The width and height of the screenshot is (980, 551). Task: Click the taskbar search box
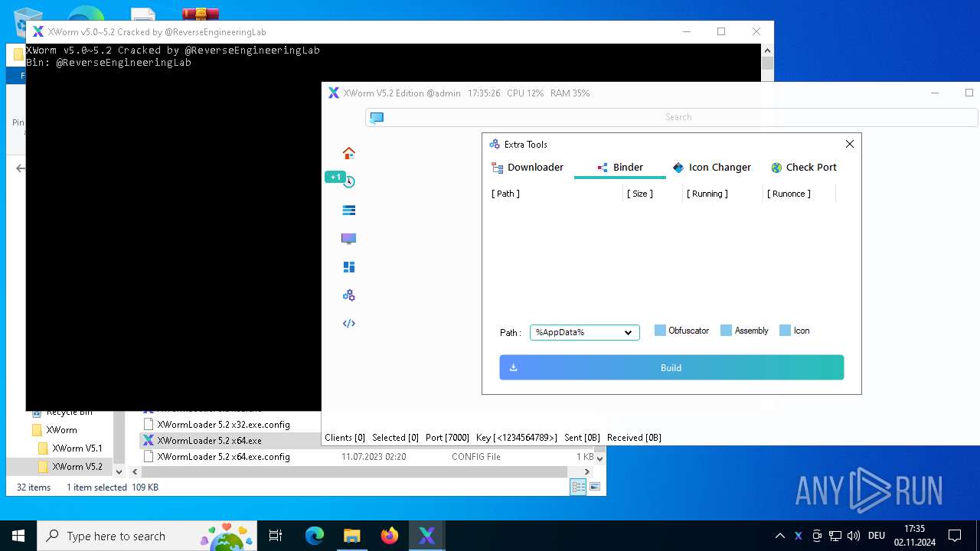tap(147, 536)
